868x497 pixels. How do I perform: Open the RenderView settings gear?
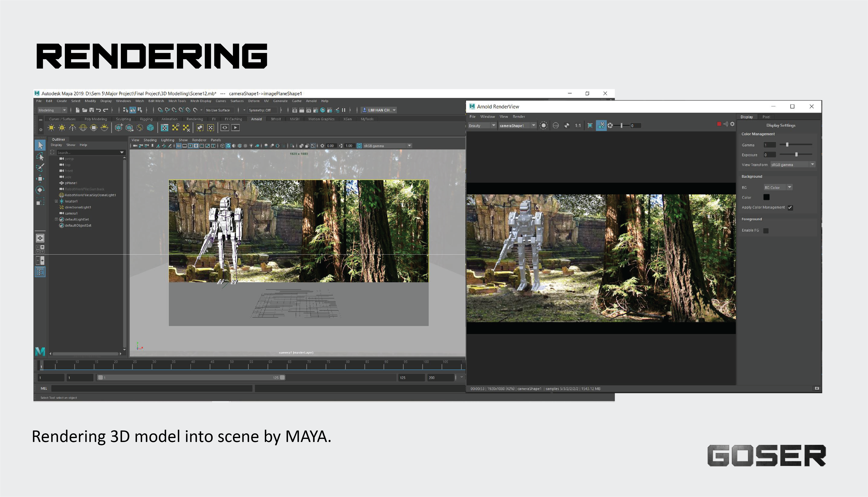coord(732,124)
